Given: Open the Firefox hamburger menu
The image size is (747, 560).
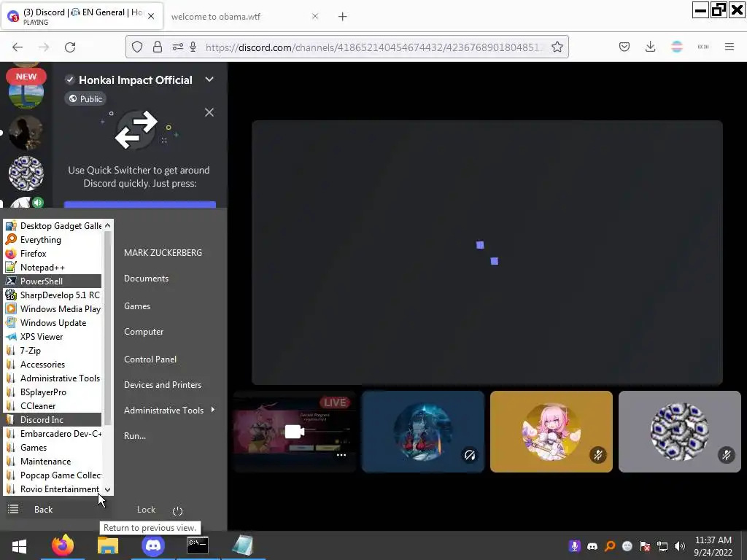Looking at the screenshot, I should point(729,47).
